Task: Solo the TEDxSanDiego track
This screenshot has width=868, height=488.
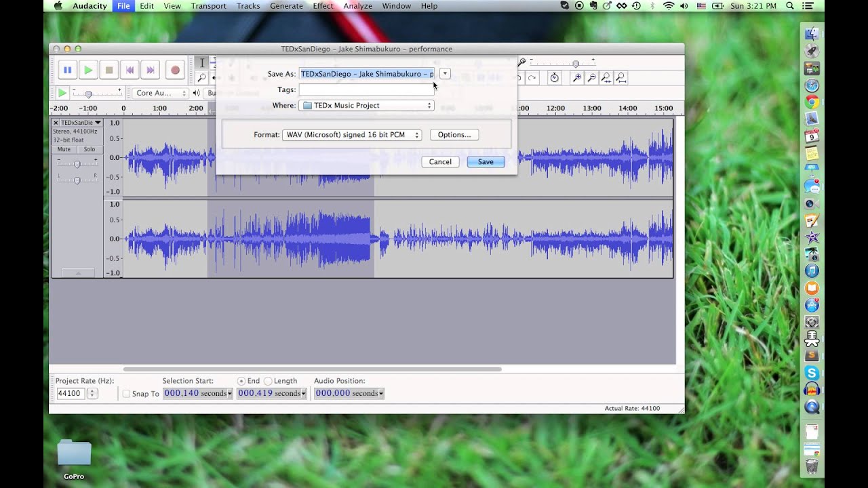Action: pos(90,149)
